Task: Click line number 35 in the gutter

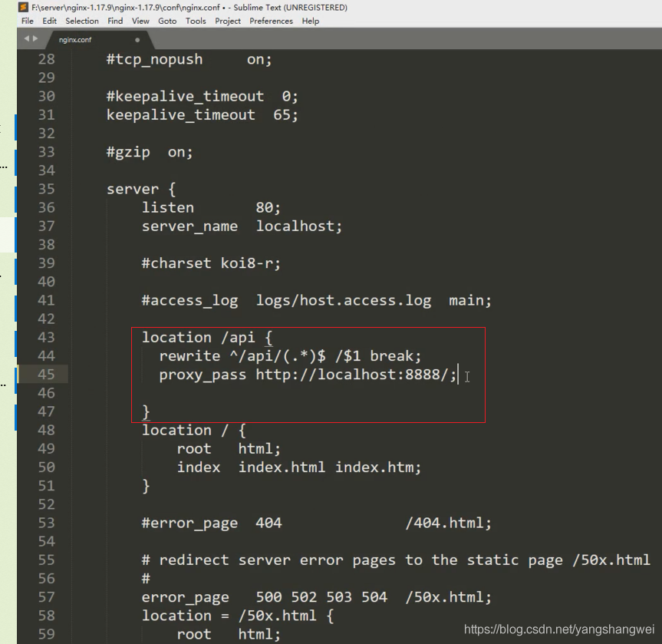Action: click(x=47, y=189)
